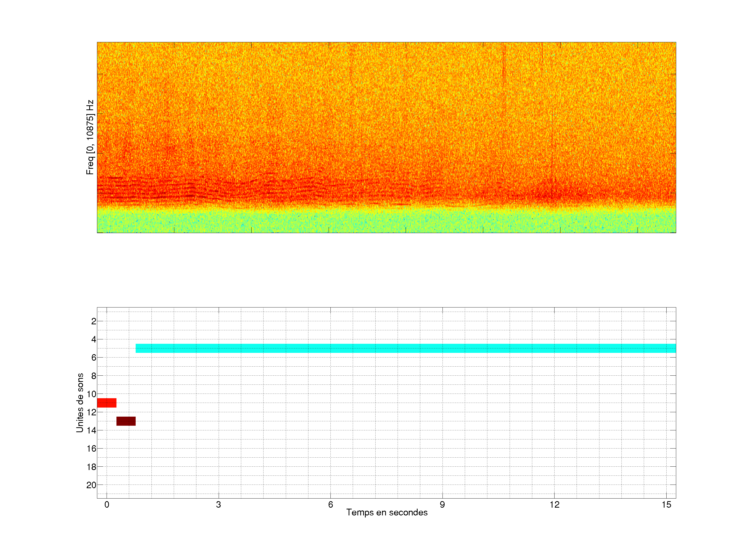The width and height of the screenshot is (747, 560).
Task: Click the y-axis tick label 20
Action: click(x=91, y=485)
